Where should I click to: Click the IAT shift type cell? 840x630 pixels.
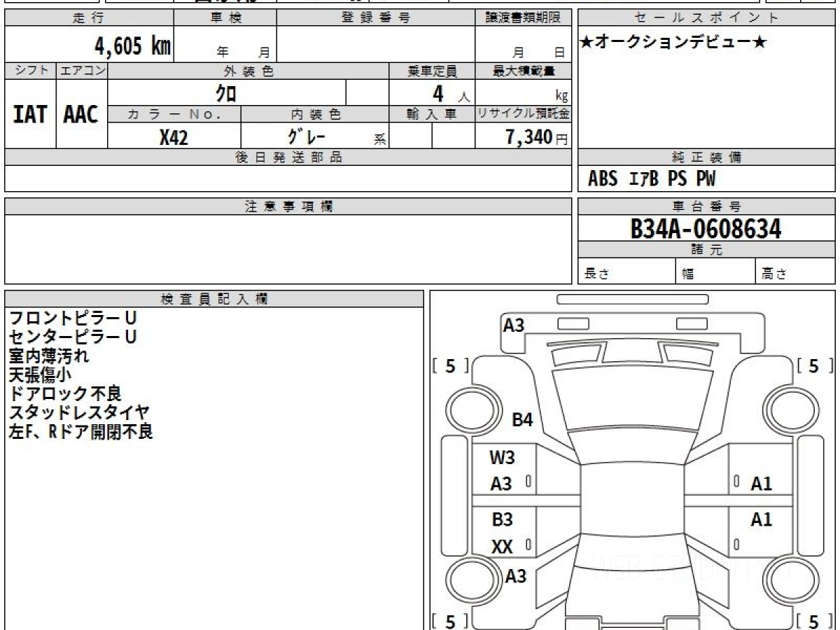coord(30,115)
